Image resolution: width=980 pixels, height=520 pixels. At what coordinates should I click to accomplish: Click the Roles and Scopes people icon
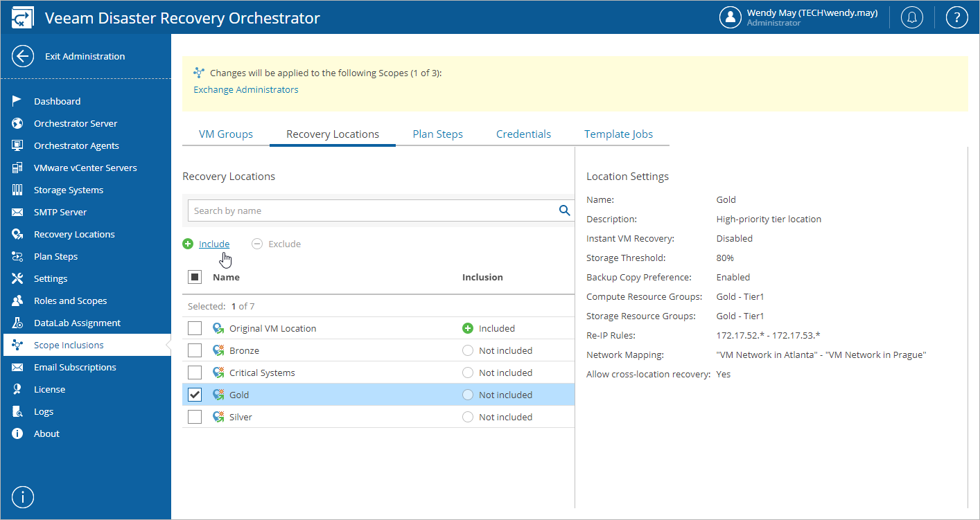[x=18, y=301]
